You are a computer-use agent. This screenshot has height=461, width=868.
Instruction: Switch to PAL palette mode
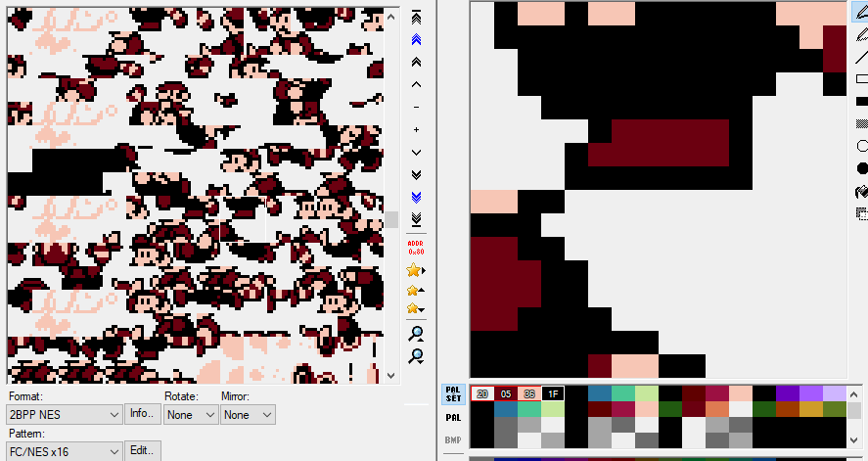pyautogui.click(x=453, y=418)
